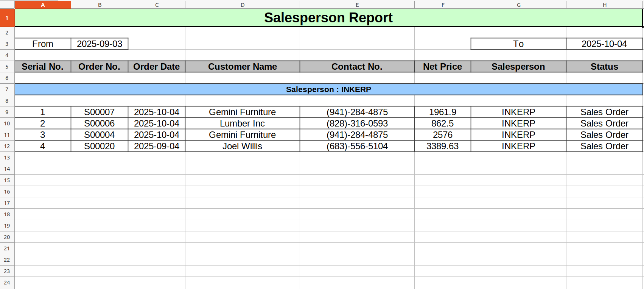Select order number S00007
This screenshot has width=644, height=289.
(x=100, y=112)
